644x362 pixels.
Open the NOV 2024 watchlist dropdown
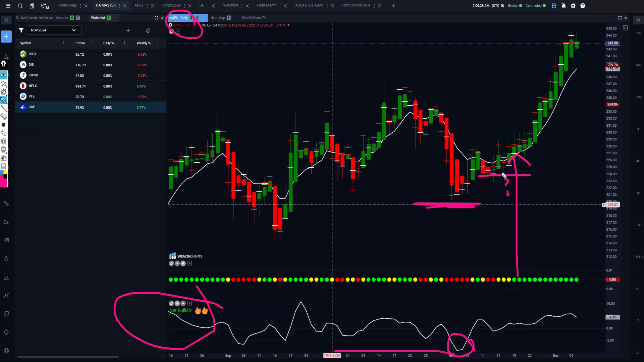[x=54, y=30]
